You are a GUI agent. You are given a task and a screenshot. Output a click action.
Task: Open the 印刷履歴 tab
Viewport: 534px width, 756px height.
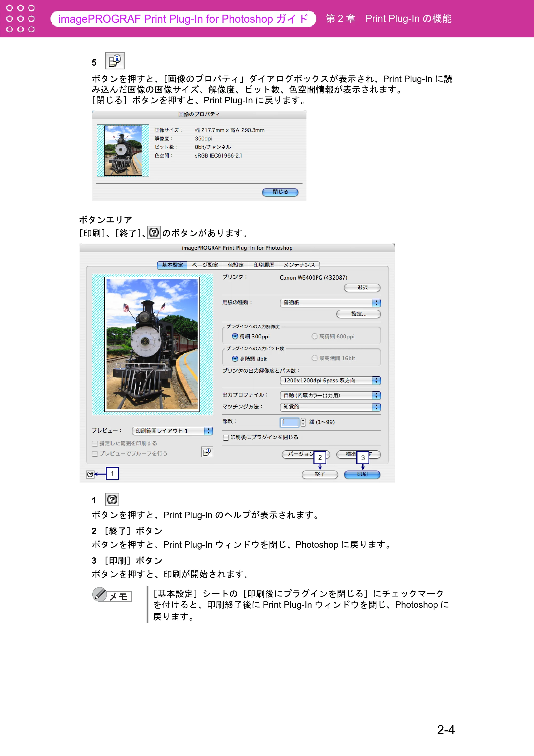coord(264,265)
